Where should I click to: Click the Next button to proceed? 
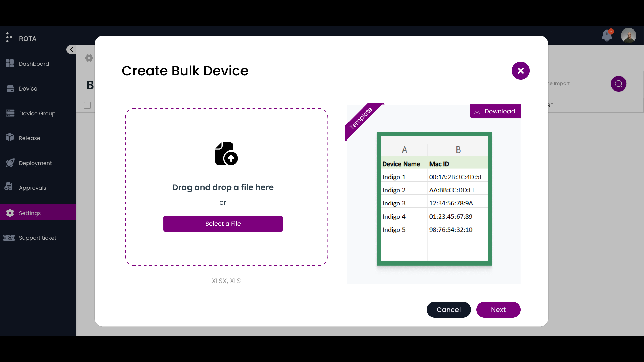click(498, 309)
